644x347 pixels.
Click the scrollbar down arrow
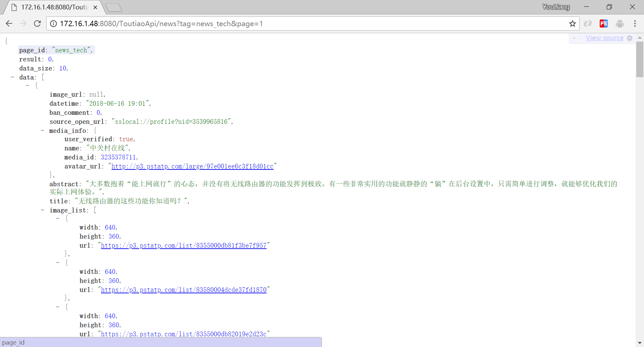click(640, 343)
